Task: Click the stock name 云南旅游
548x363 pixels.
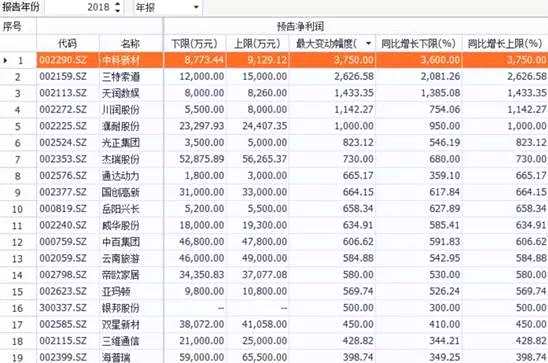Action: pyautogui.click(x=121, y=259)
